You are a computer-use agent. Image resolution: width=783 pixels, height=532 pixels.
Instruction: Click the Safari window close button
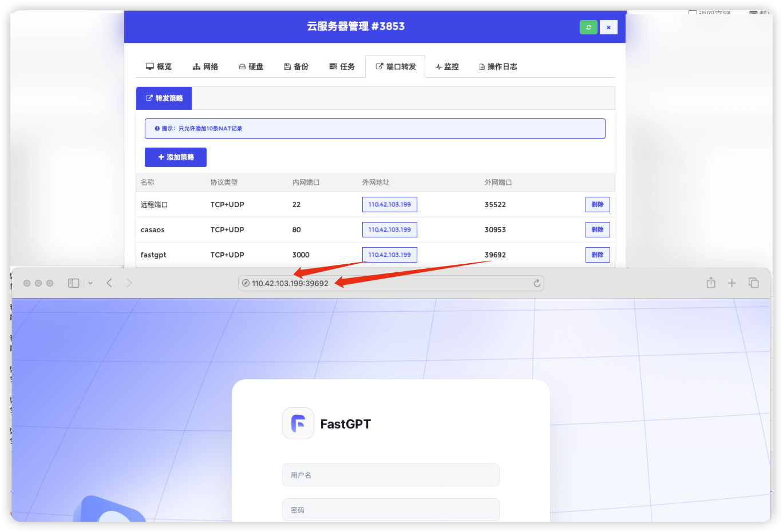pyautogui.click(x=27, y=283)
